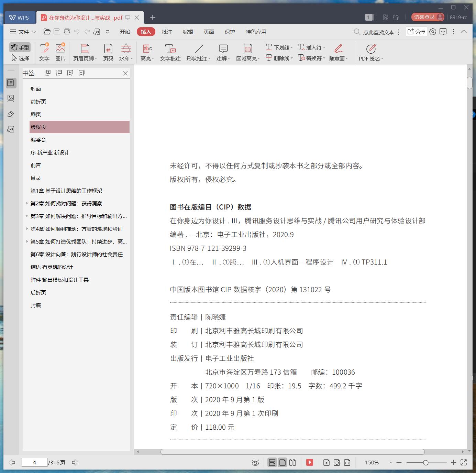The image size is (476, 473).
Task: Open the 保护 ribbon tab
Action: click(x=230, y=32)
